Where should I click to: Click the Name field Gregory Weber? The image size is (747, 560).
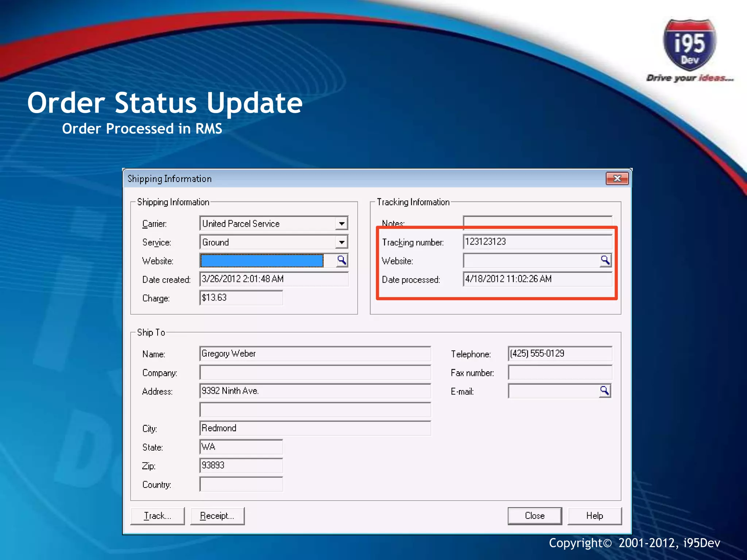tap(315, 354)
